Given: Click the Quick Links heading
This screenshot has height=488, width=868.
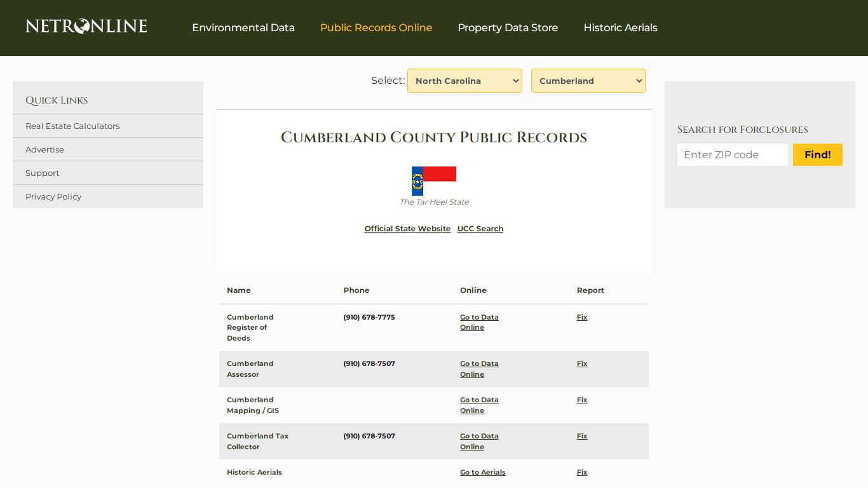Looking at the screenshot, I should point(57,100).
